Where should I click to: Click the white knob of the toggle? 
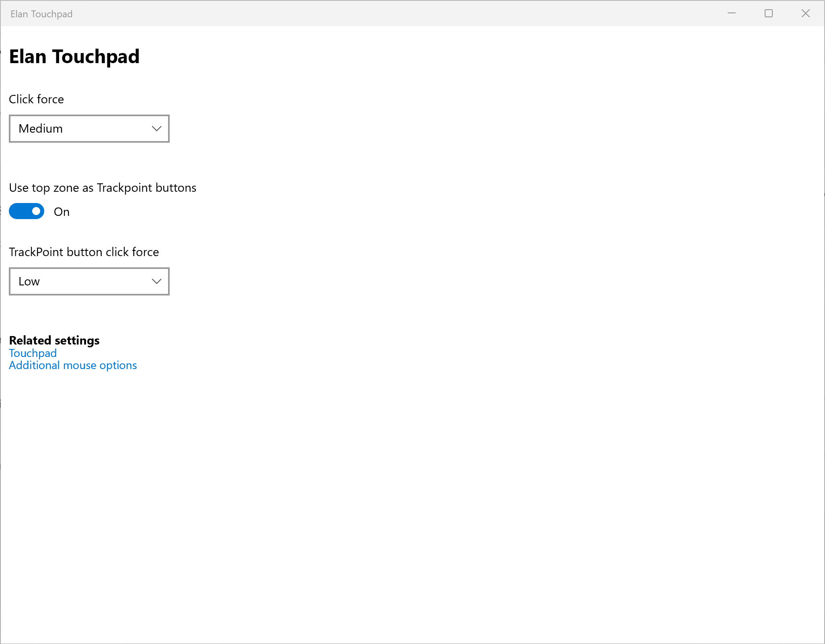click(x=37, y=211)
